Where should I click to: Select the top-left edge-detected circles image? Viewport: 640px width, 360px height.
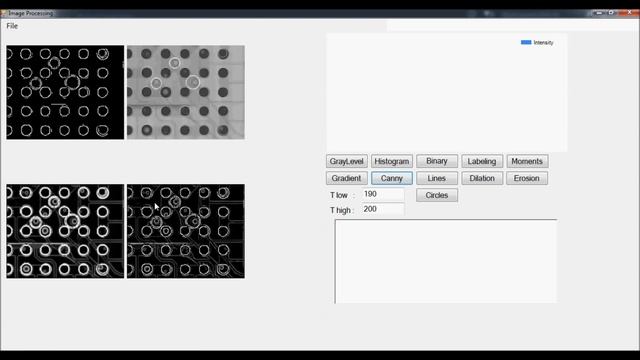65,92
